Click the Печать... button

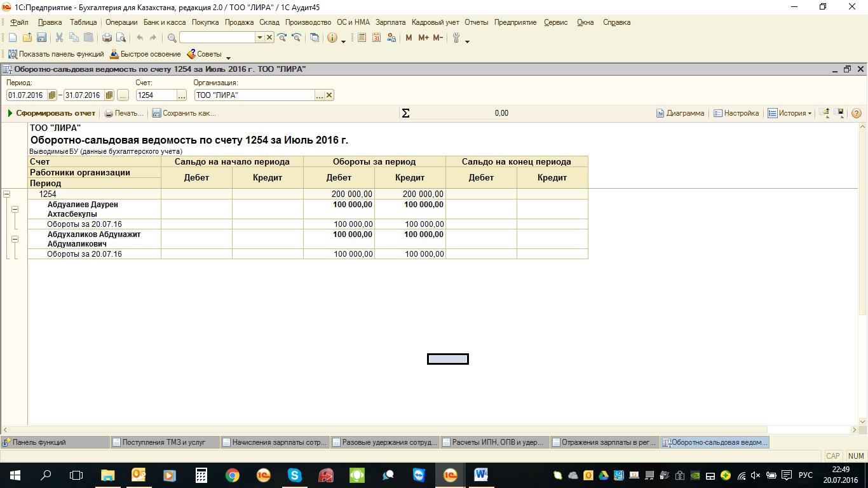click(x=124, y=113)
